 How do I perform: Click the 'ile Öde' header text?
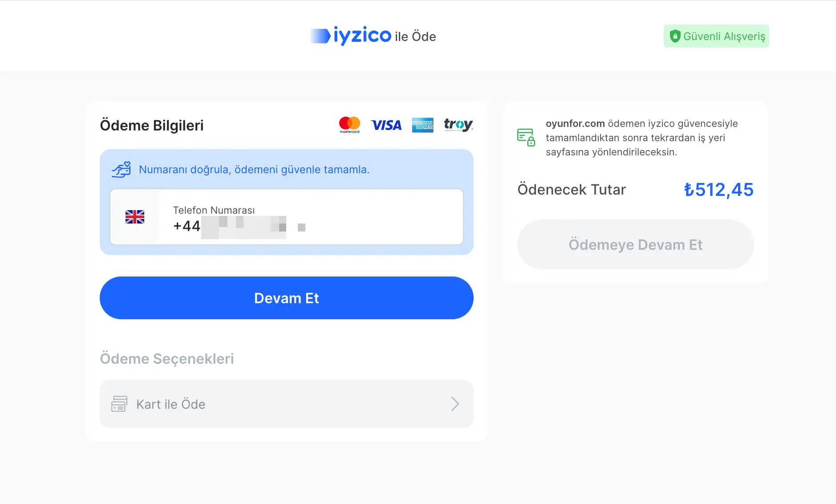415,37
